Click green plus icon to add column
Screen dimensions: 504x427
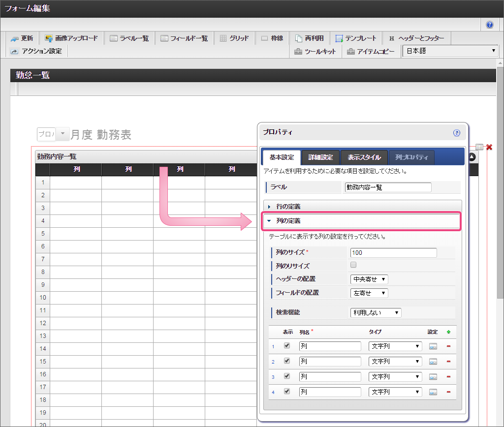click(x=448, y=332)
